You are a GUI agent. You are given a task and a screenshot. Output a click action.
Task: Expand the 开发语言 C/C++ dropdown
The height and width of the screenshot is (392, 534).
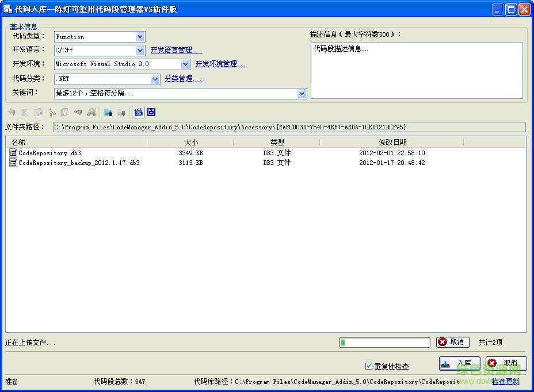point(139,50)
